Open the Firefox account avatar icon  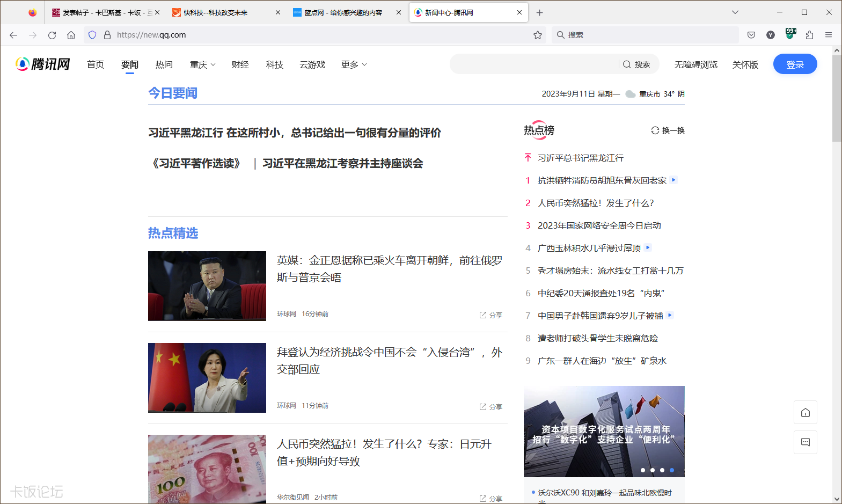[771, 35]
